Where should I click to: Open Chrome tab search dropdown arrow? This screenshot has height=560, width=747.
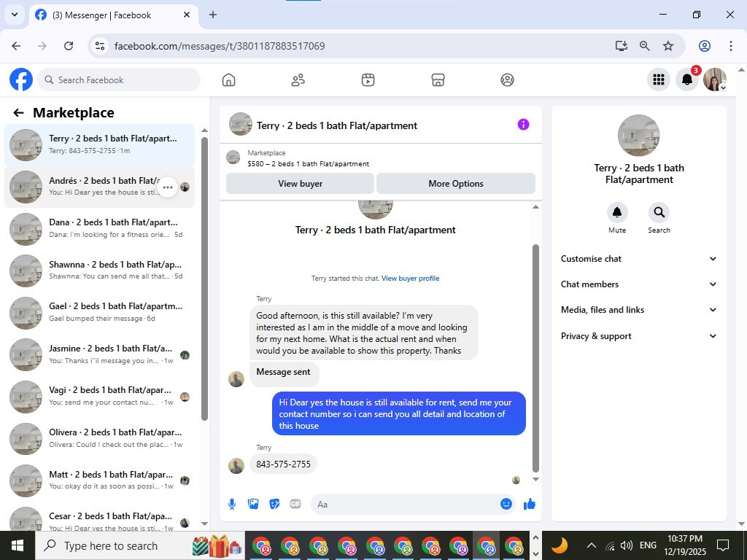15,15
